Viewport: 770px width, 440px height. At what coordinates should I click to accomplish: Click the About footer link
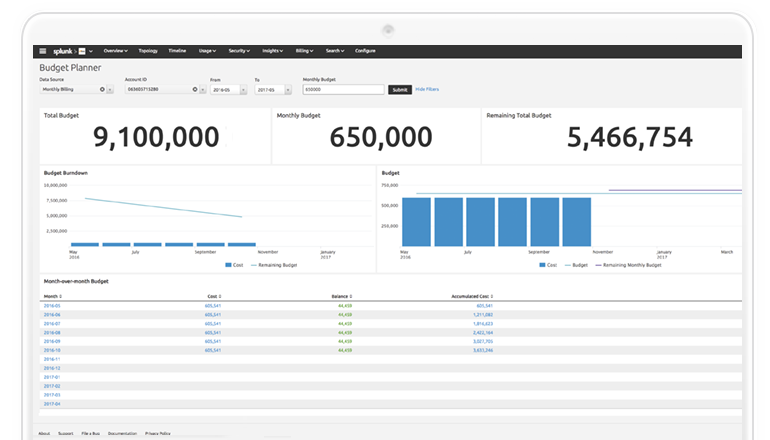click(x=44, y=433)
